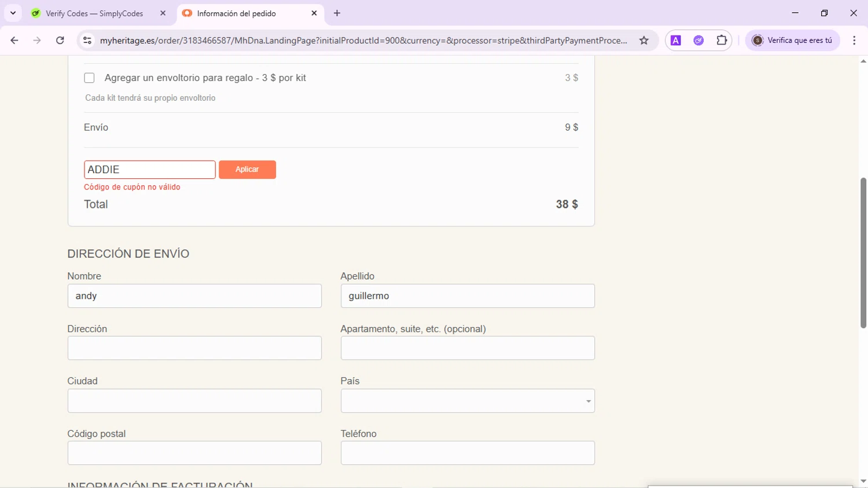Screen dimensions: 868x488
Task: Open Chrome three-dot menu
Action: [x=854, y=41]
